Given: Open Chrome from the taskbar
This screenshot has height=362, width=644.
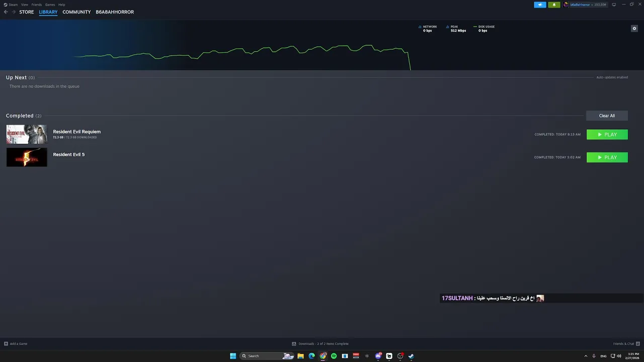Looking at the screenshot, I should (323, 356).
